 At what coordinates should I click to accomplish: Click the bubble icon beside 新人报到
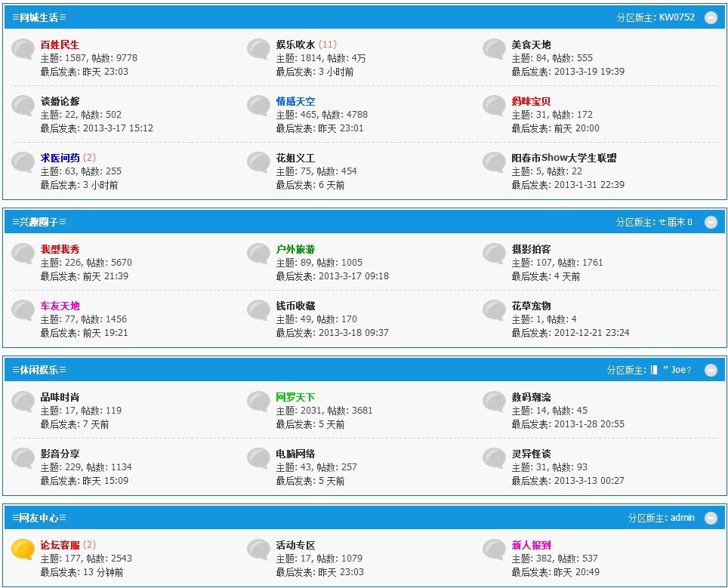coord(494,549)
